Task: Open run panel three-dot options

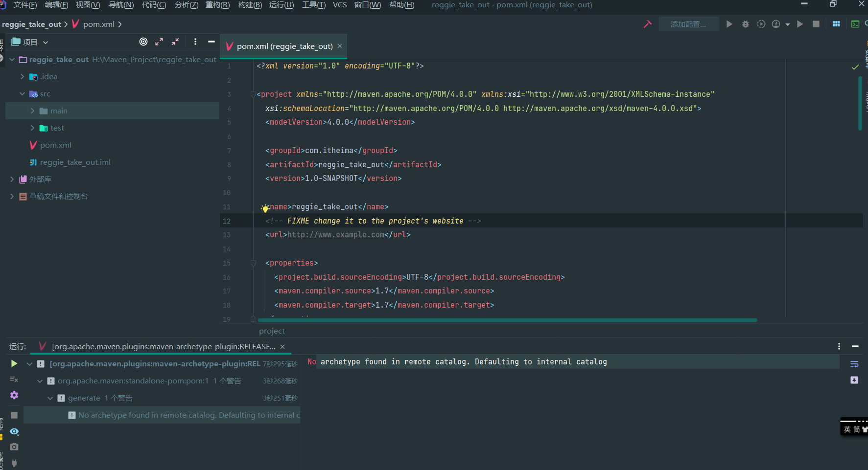Action: 839,346
